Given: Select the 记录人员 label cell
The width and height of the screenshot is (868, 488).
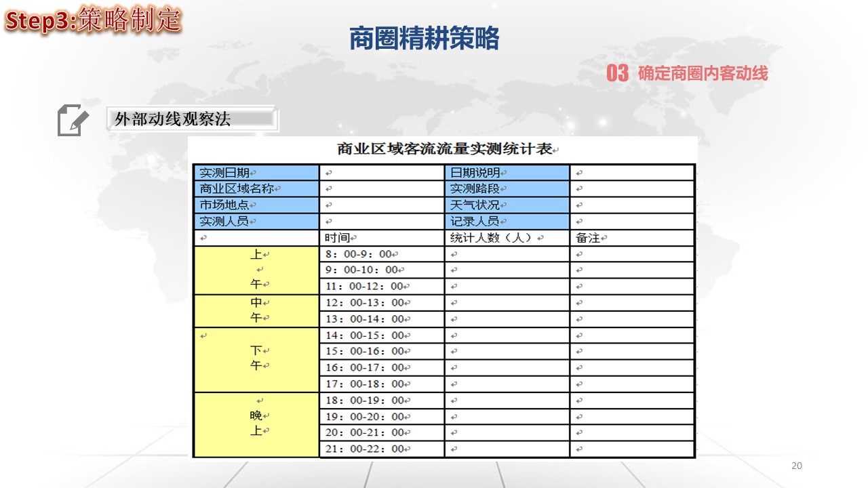Looking at the screenshot, I should 507,221.
